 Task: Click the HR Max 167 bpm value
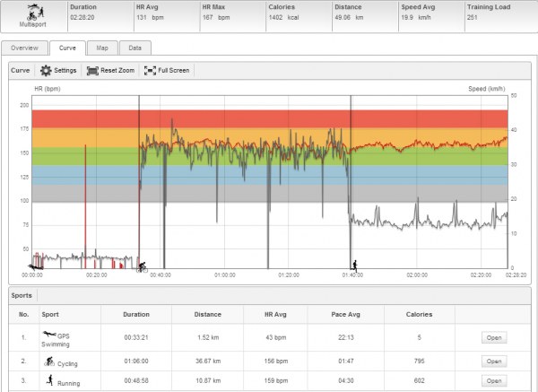(216, 18)
